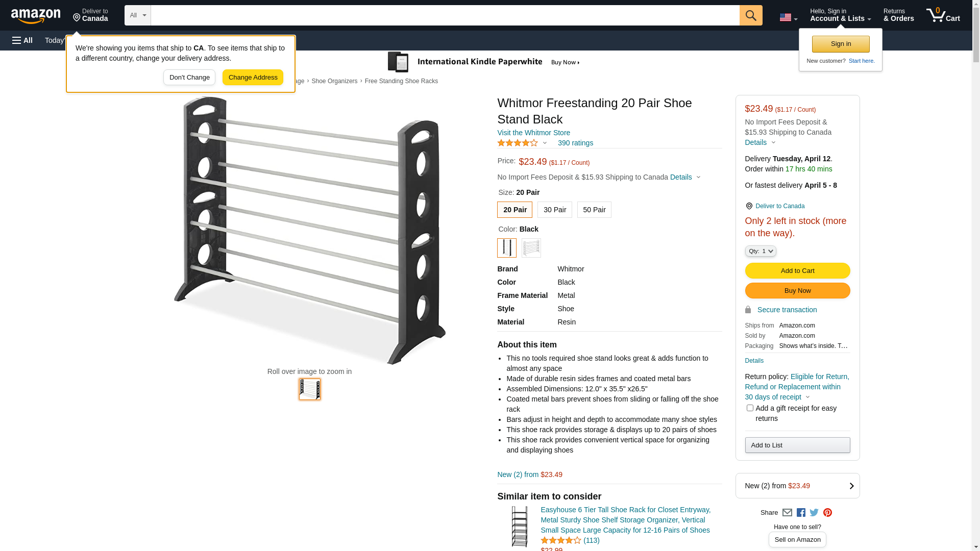Share product on Pinterest
The height and width of the screenshot is (551, 980).
pyautogui.click(x=827, y=513)
